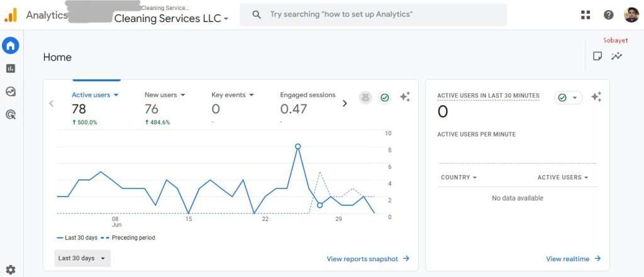The height and width of the screenshot is (277, 644).
Task: Click the Insights sparkline icon near Sobayet
Action: [x=617, y=56]
